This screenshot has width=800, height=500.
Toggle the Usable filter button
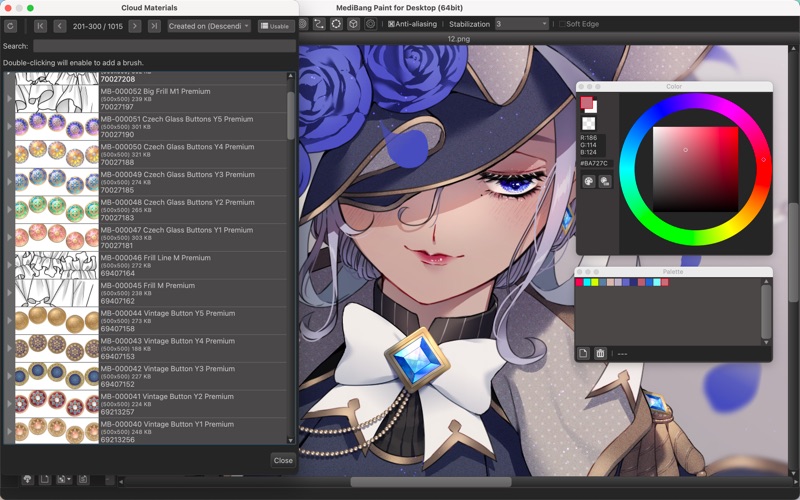[276, 26]
